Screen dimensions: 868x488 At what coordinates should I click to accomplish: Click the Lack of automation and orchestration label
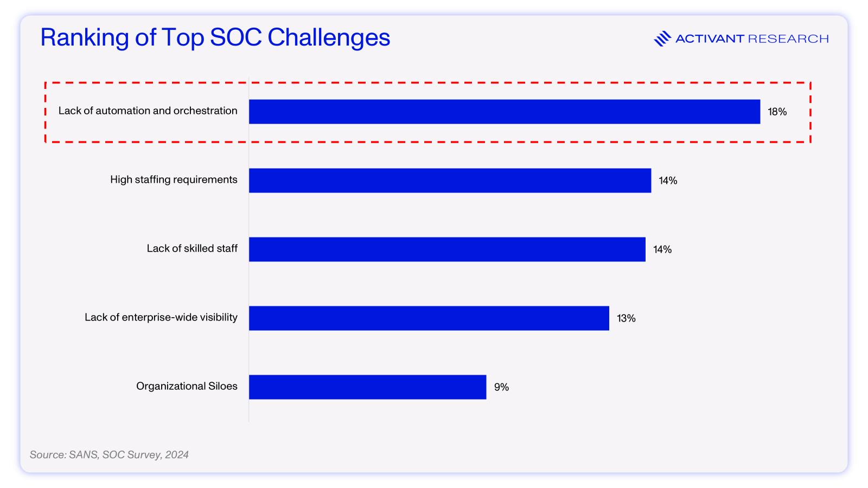148,111
